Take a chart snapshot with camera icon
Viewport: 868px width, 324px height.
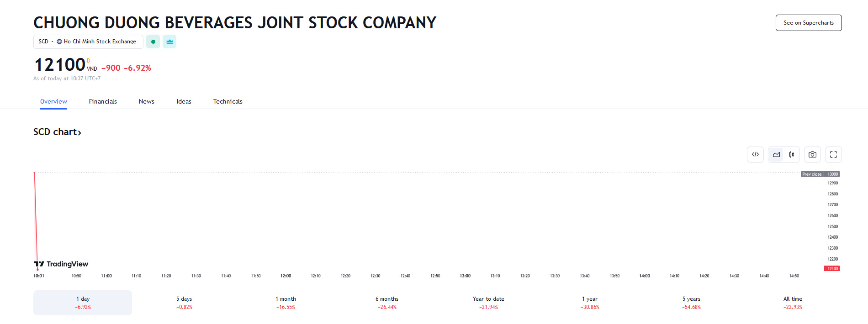(x=812, y=155)
